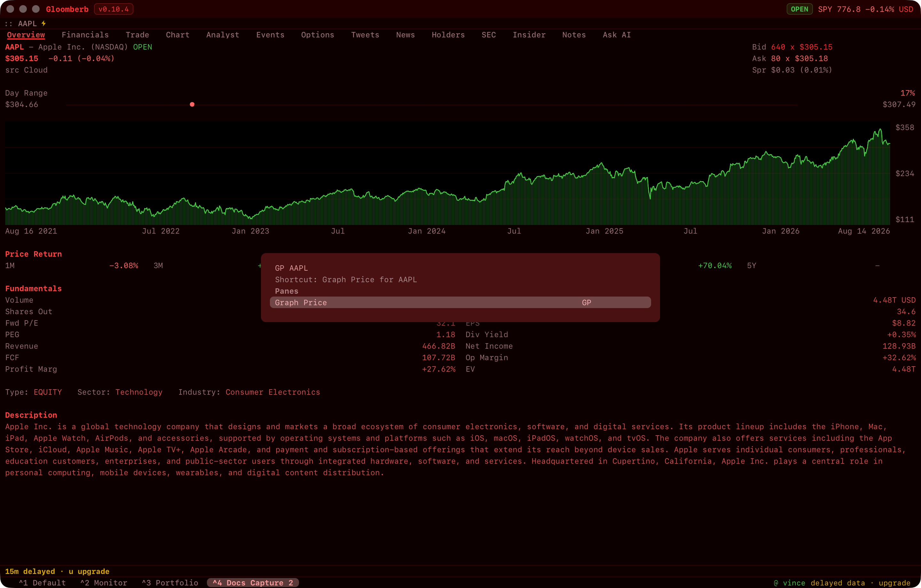
Task: Click the Consumer Electronics industry link
Action: 273,392
